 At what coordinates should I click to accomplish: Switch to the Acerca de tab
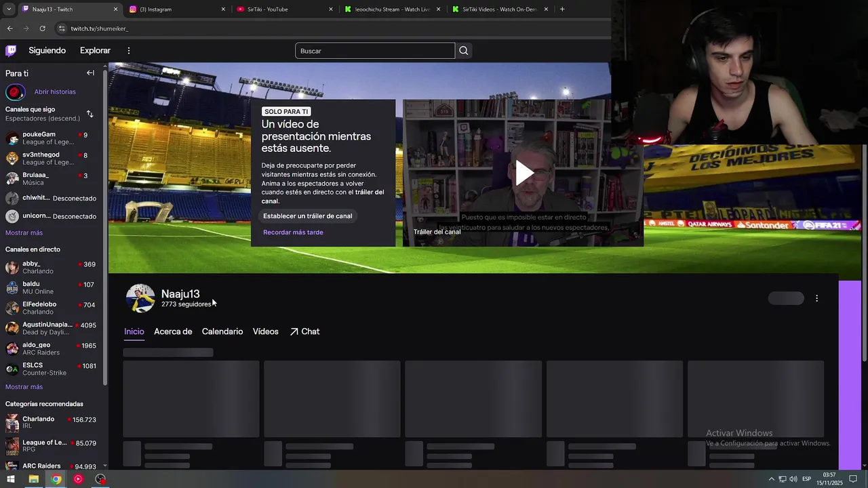coord(173,331)
